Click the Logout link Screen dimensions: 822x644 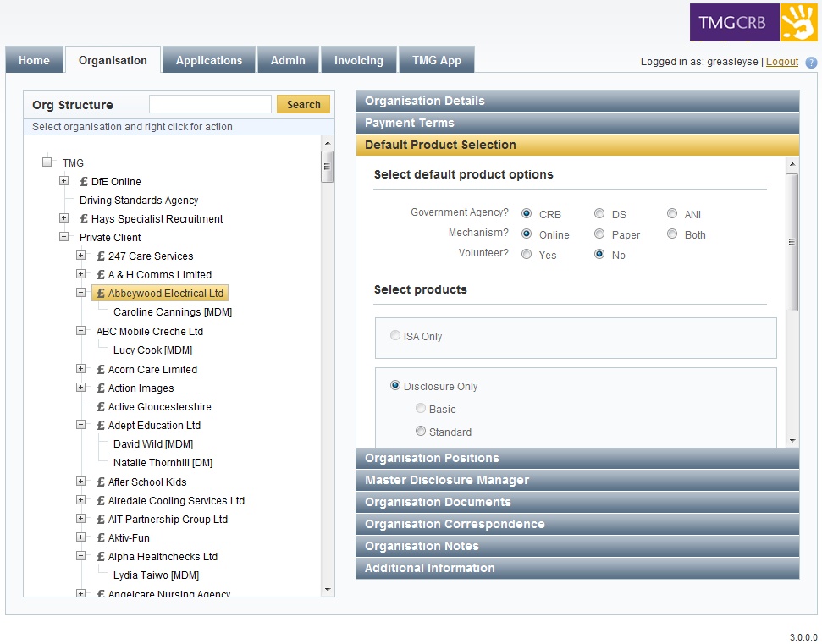(781, 62)
